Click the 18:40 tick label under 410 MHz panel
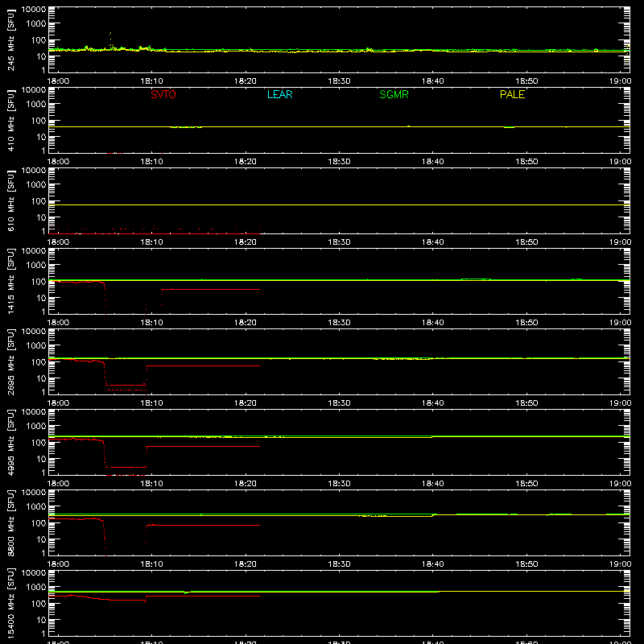Image resolution: width=644 pixels, height=644 pixels. [433, 162]
